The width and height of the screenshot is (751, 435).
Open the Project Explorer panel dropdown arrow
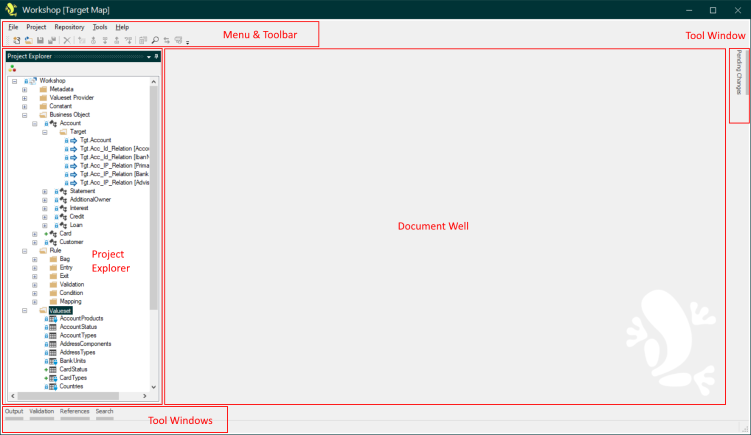pos(148,57)
